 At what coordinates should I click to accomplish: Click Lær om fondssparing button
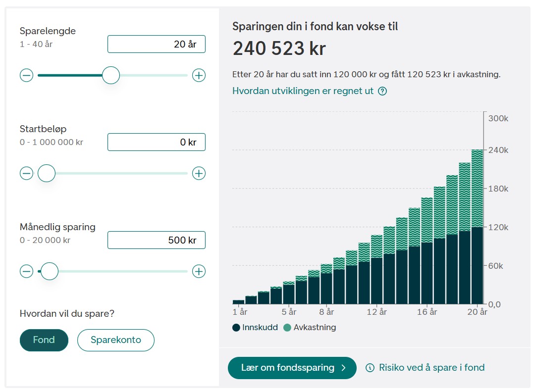click(x=292, y=368)
